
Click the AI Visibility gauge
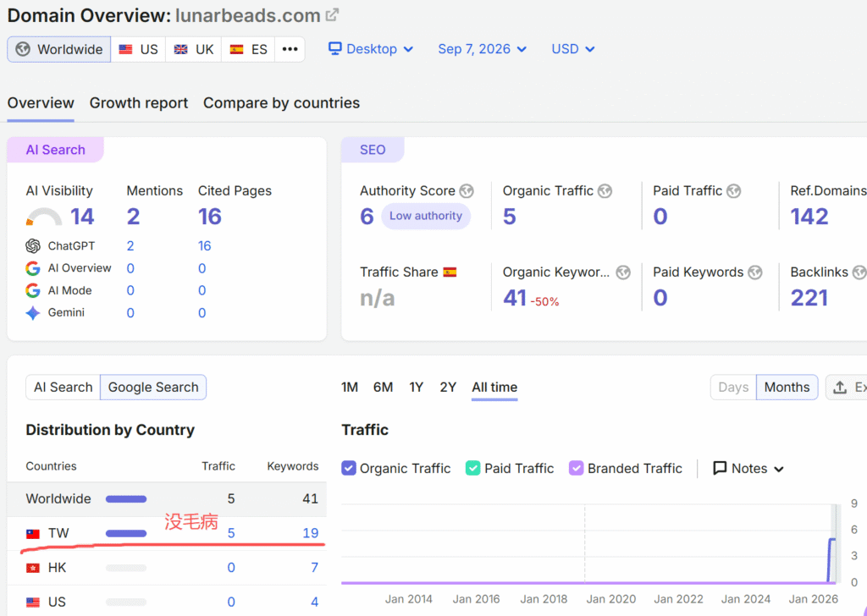[44, 217]
